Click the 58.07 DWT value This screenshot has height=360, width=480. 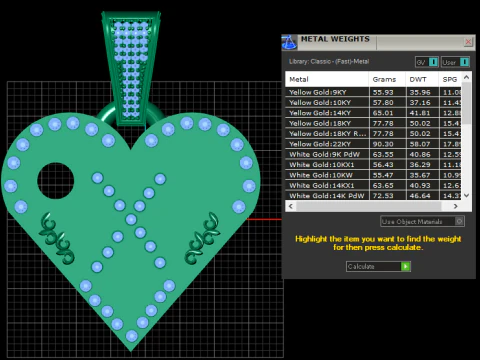pos(420,144)
